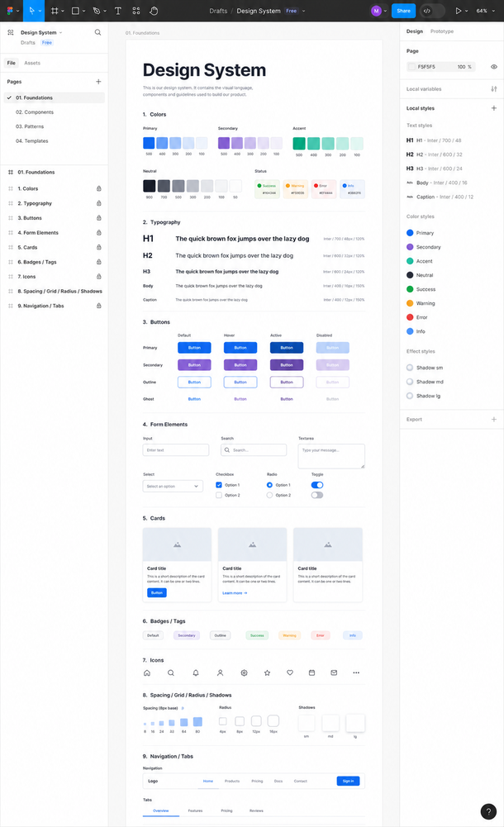This screenshot has width=504, height=827.
Task: Open the 02. Components page
Action: pyautogui.click(x=34, y=112)
